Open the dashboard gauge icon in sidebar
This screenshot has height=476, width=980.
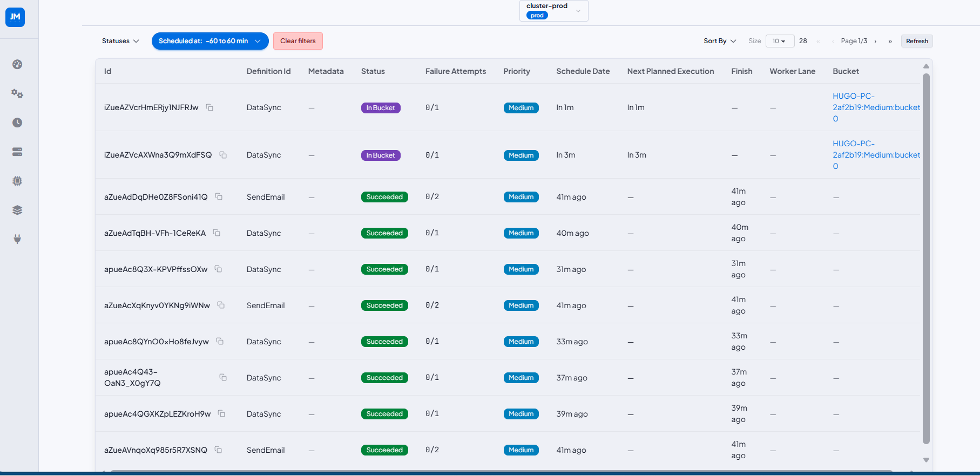pos(17,64)
